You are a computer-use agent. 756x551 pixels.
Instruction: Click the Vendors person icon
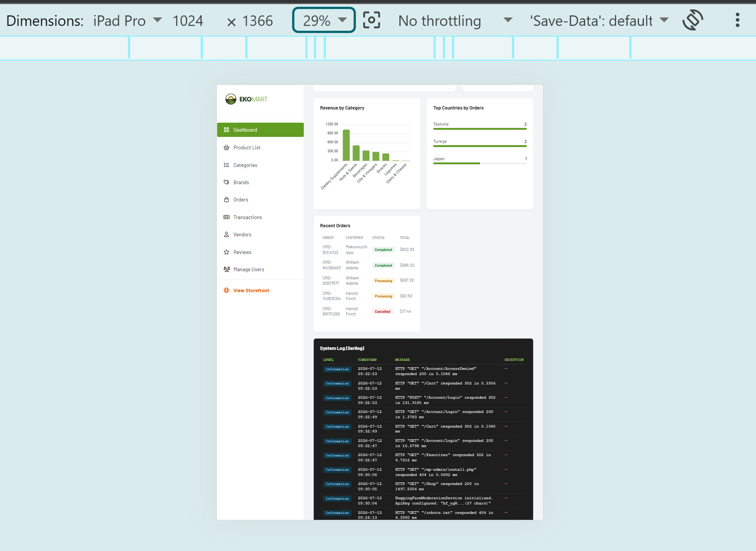(226, 234)
